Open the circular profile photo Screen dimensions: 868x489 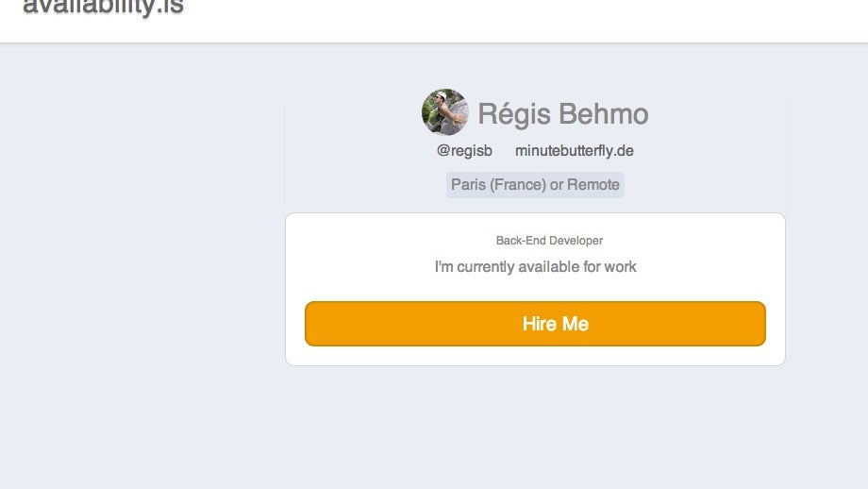tap(444, 113)
